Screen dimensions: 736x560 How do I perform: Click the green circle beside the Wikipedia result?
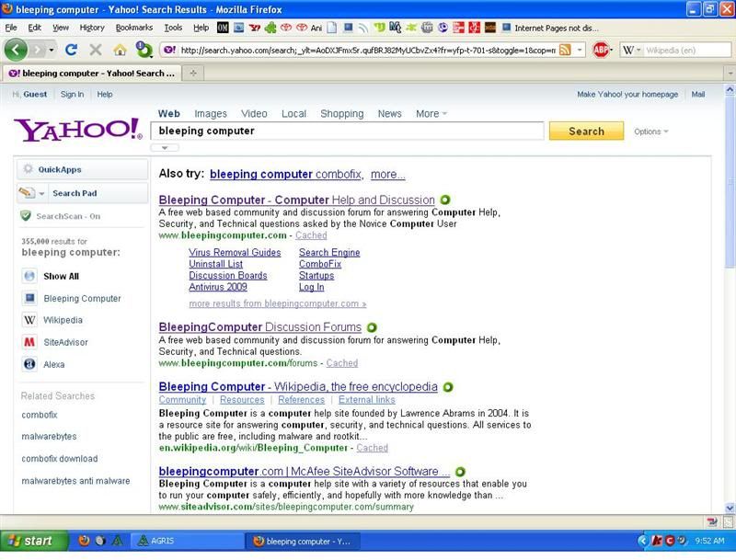pos(448,387)
